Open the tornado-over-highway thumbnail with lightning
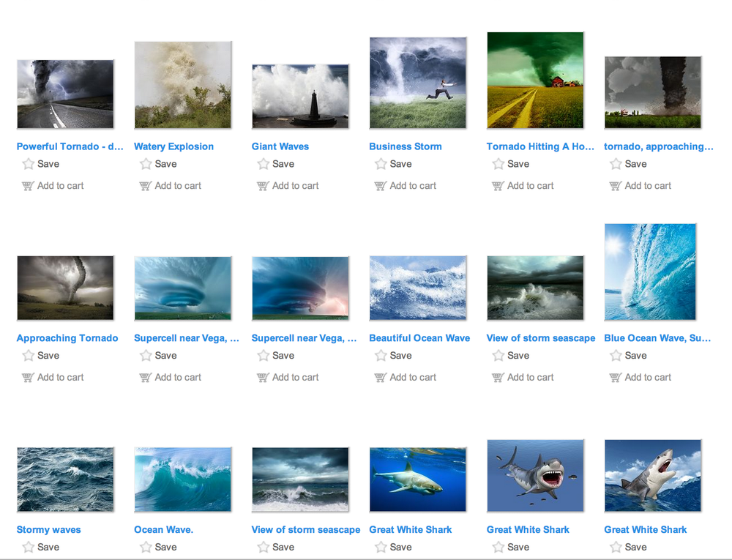Image resolution: width=732 pixels, height=560 pixels. (x=65, y=94)
